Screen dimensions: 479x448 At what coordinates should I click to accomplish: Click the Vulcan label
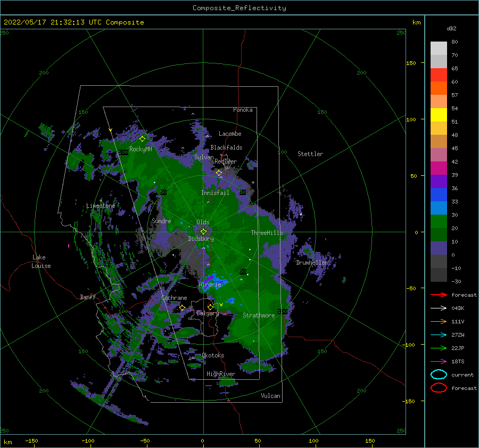[x=270, y=396]
